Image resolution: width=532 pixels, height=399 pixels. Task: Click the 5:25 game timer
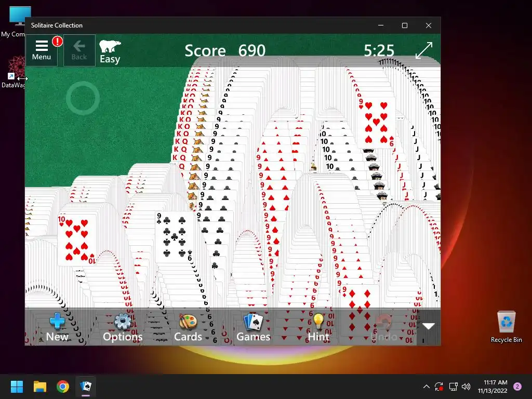coord(379,50)
